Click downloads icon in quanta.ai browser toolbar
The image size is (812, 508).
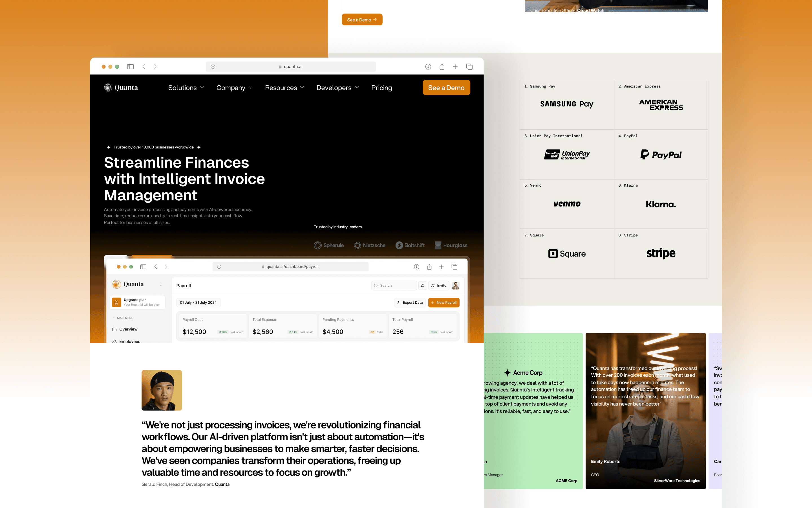click(x=428, y=67)
